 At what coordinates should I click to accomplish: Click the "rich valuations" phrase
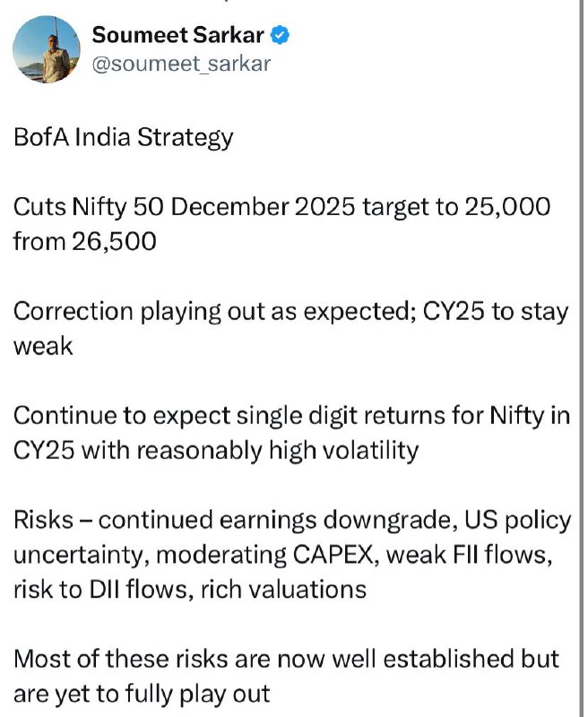point(283,590)
